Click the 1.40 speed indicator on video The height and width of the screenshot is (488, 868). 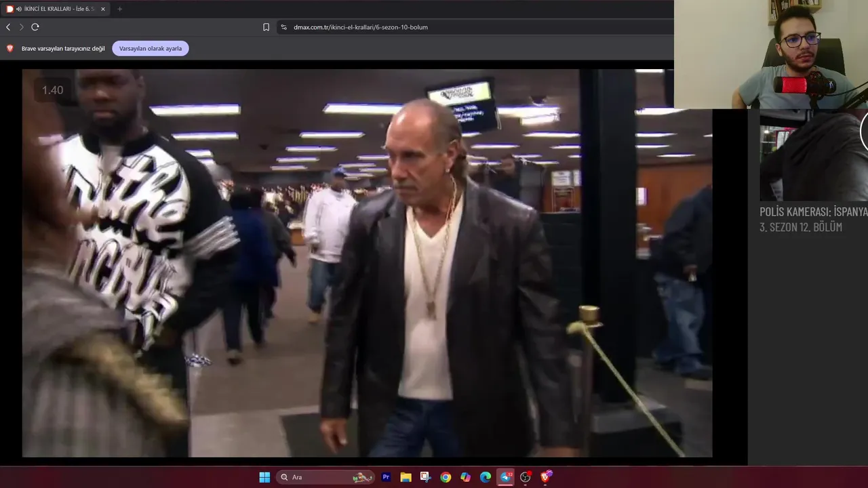click(x=52, y=90)
